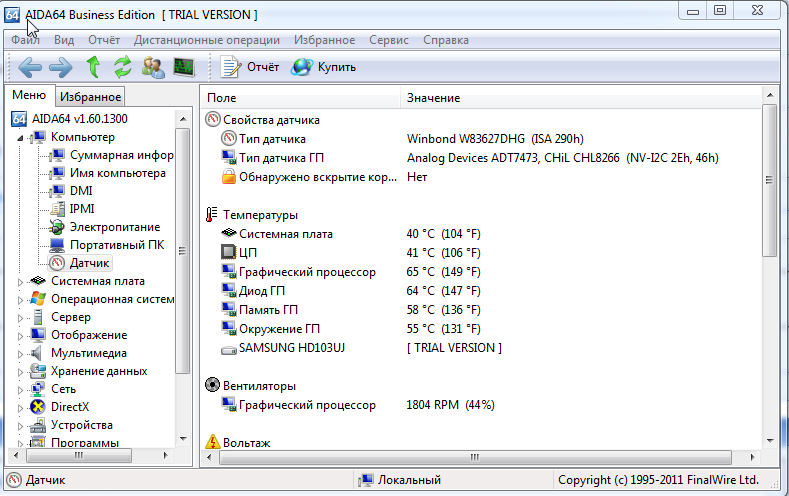The width and height of the screenshot is (789, 496).
Task: Click the Купить buy toolbar button
Action: (x=323, y=67)
